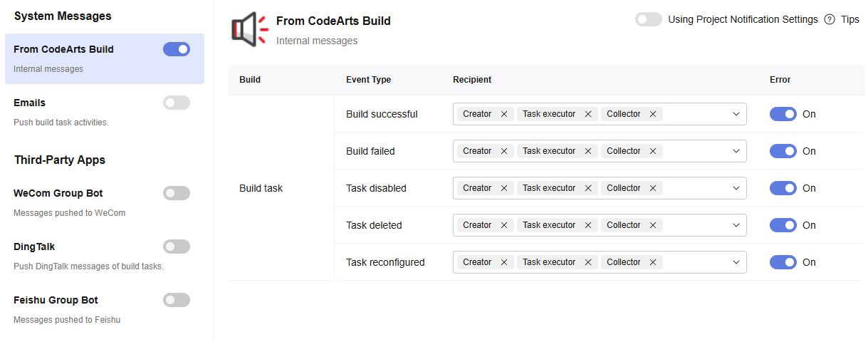Expand recipient dropdown for Build successful
Image resolution: width=868 pixels, height=342 pixels.
click(x=736, y=114)
